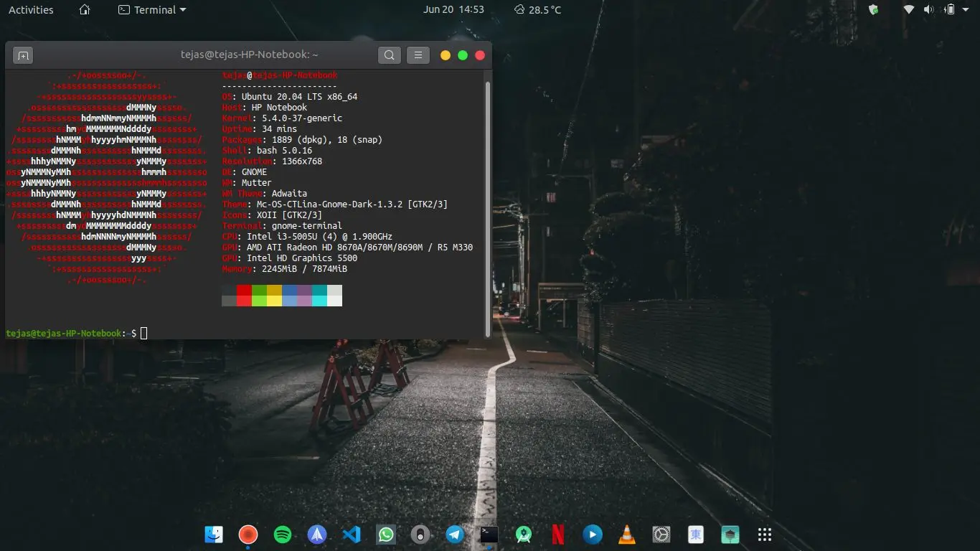Open the Finder-style Files icon in dock
The width and height of the screenshot is (980, 551).
pyautogui.click(x=214, y=534)
